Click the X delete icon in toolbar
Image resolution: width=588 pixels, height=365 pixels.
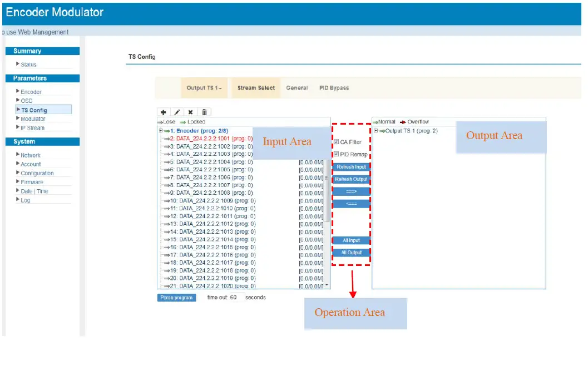(190, 112)
